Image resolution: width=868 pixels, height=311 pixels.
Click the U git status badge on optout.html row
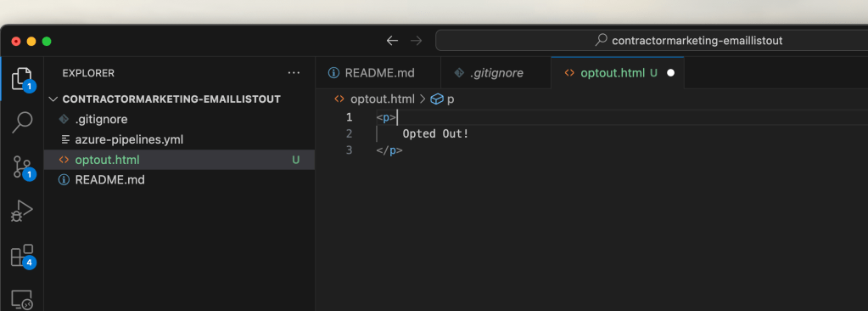[x=295, y=160]
